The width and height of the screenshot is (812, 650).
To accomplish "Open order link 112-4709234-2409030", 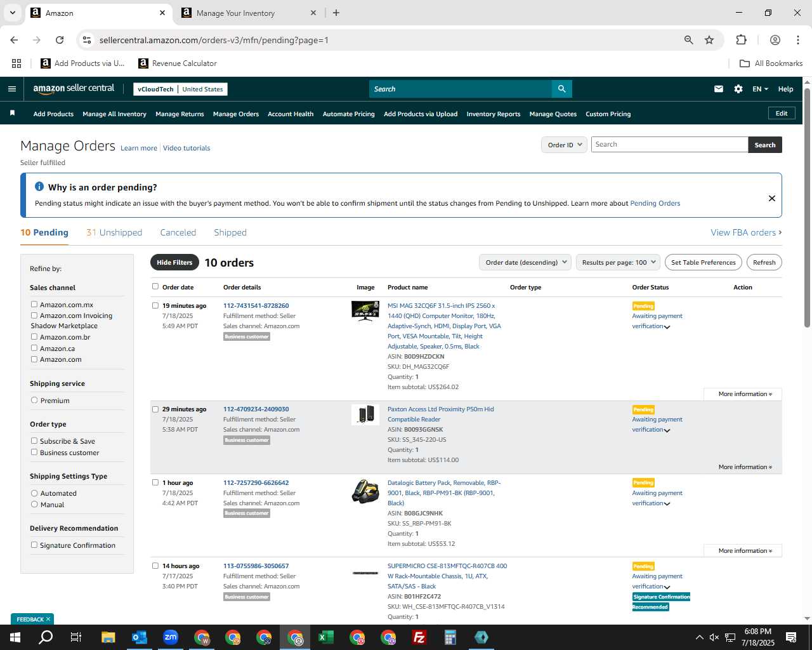I will tap(256, 409).
